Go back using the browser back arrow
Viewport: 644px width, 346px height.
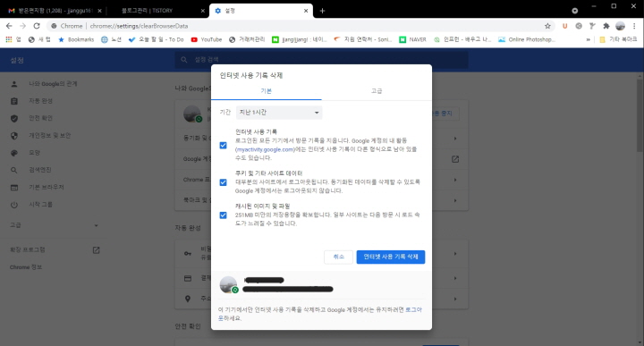point(9,26)
